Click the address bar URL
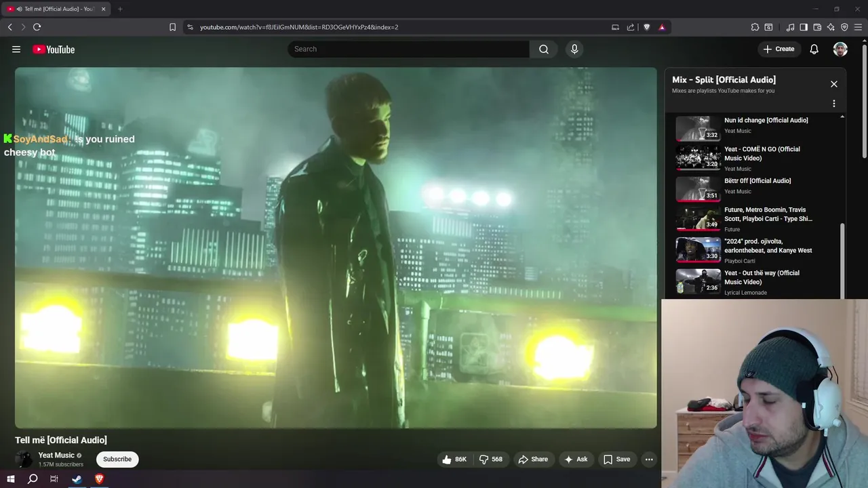Image resolution: width=868 pixels, height=488 pixels. point(299,27)
